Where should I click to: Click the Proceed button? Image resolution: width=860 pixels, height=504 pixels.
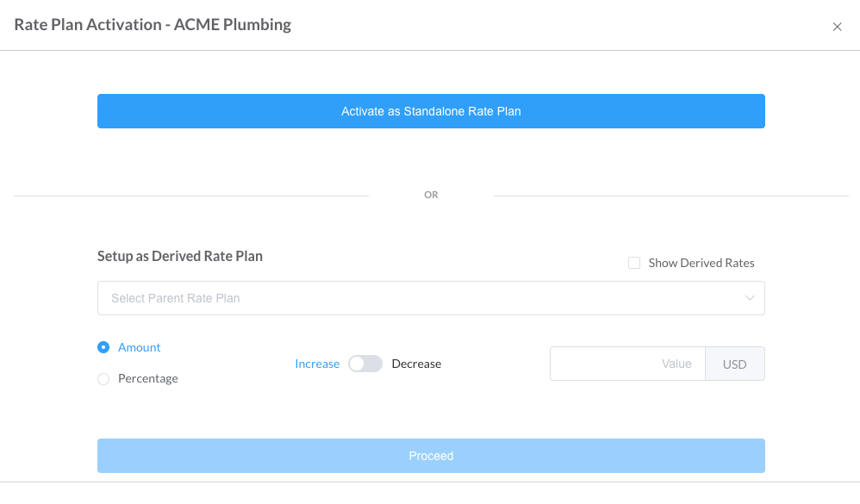[x=430, y=455]
